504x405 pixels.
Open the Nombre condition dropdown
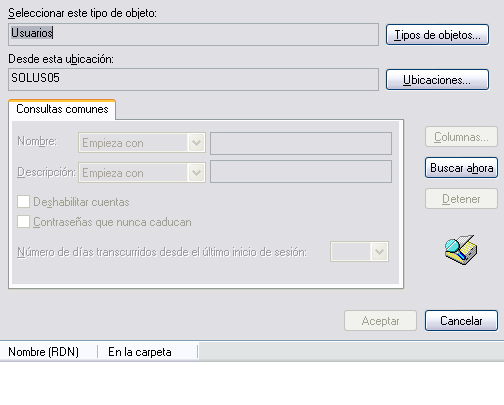pyautogui.click(x=142, y=143)
